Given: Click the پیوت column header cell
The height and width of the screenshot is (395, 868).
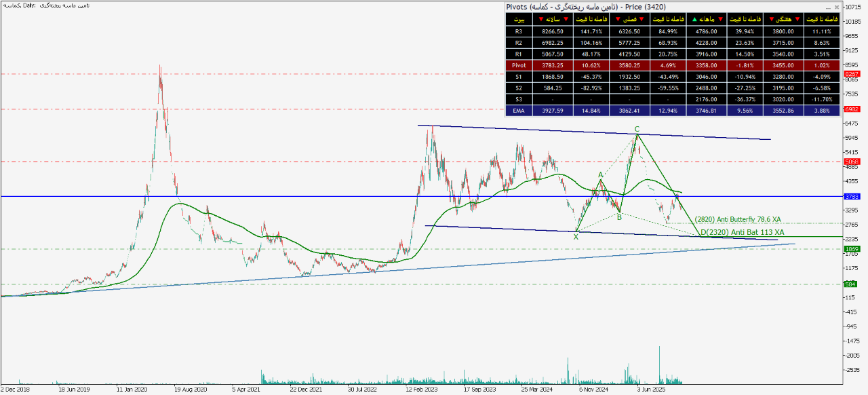Looking at the screenshot, I should point(519,19).
